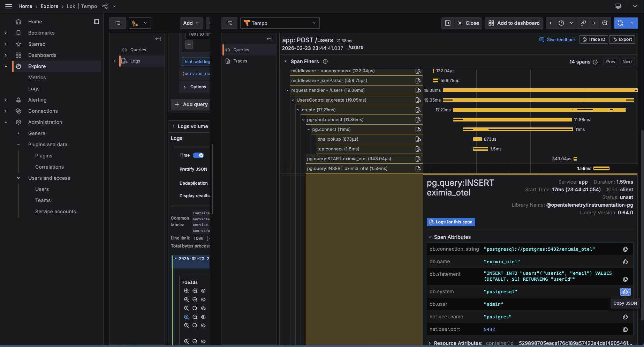Toggle the Prettify JSON option
644x347 pixels.
193,169
